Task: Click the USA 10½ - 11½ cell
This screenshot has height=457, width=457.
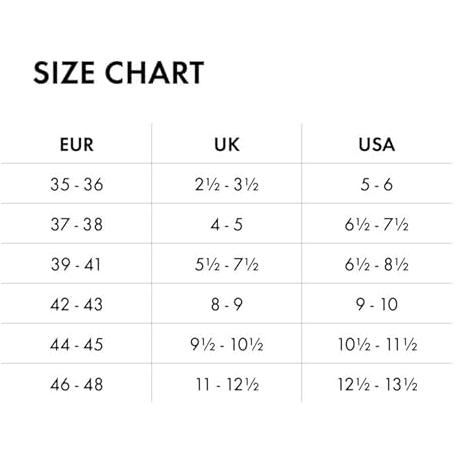Action: (x=377, y=344)
